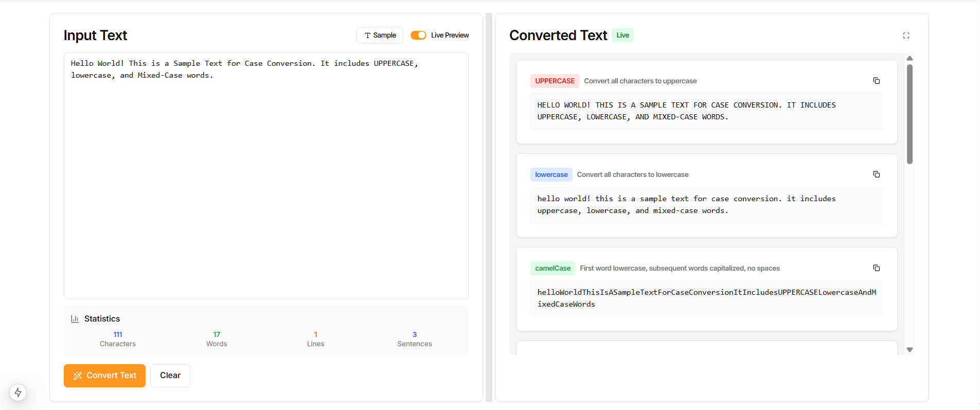This screenshot has height=410, width=980.
Task: Click the Live Preview label
Action: click(450, 35)
